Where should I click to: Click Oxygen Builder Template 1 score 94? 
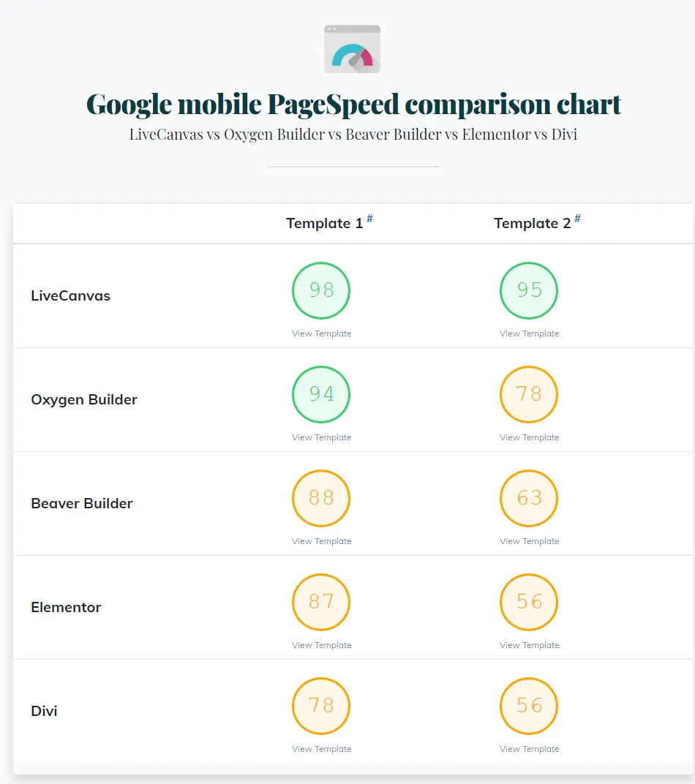(321, 394)
